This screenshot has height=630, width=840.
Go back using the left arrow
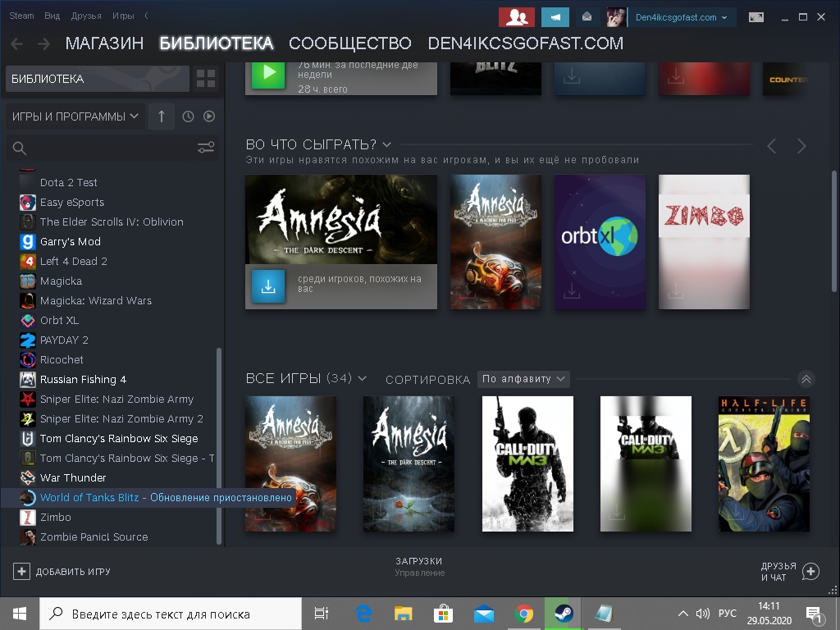point(17,43)
